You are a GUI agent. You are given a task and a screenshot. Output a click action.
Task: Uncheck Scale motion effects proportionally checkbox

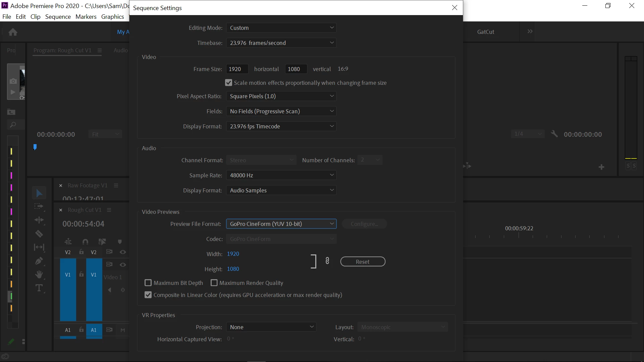(228, 83)
